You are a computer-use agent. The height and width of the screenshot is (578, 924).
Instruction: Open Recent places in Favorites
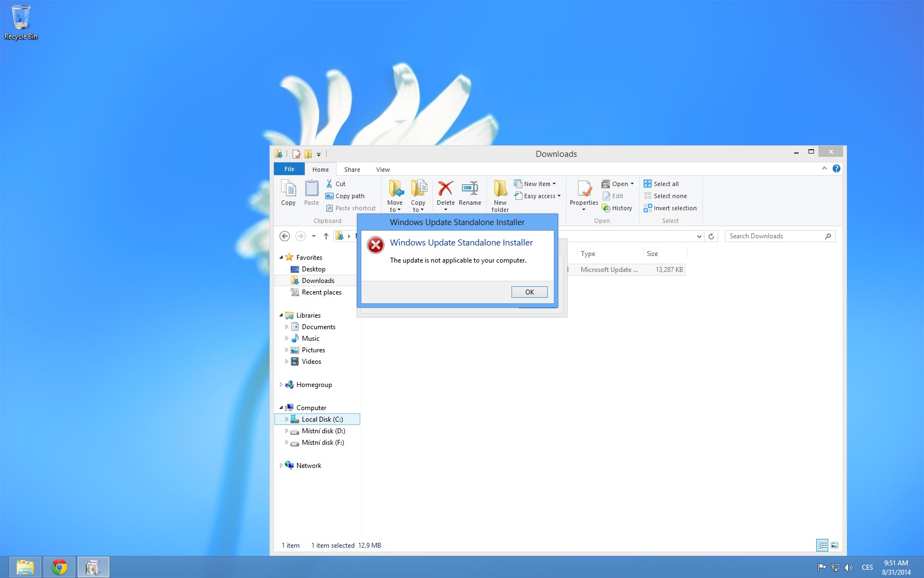tap(322, 292)
